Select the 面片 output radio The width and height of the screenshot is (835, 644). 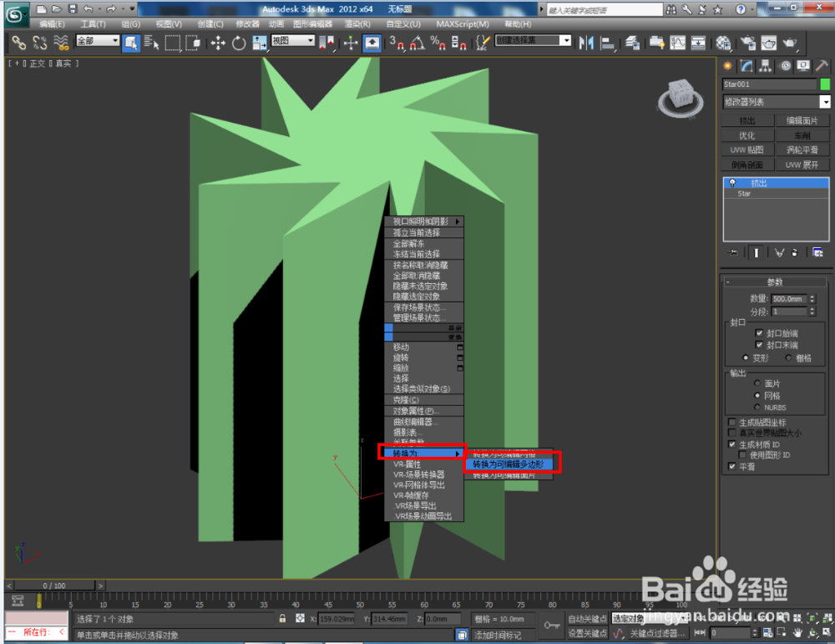[757, 383]
